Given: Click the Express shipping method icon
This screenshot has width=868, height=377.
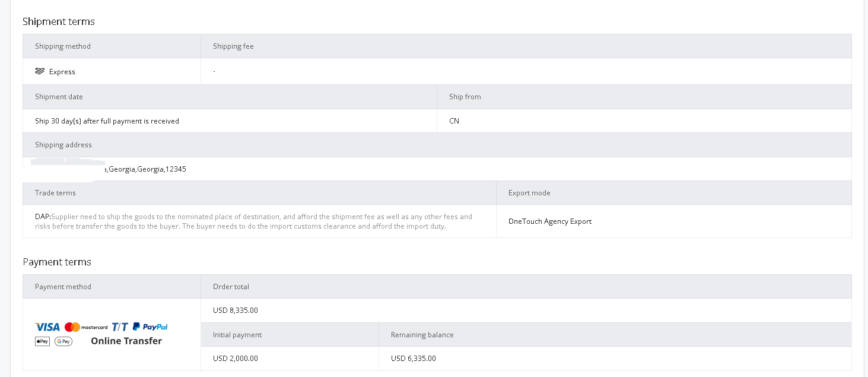Looking at the screenshot, I should click(40, 71).
